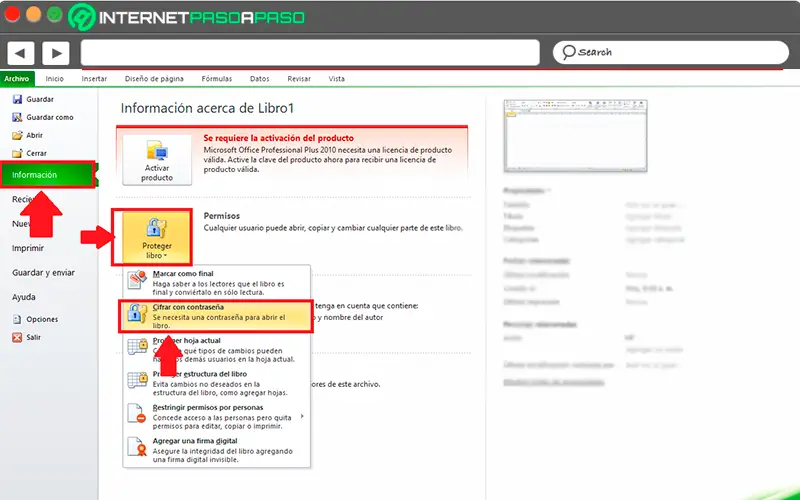800x500 pixels.
Task: Click the browser back arrow button
Action: [x=21, y=53]
